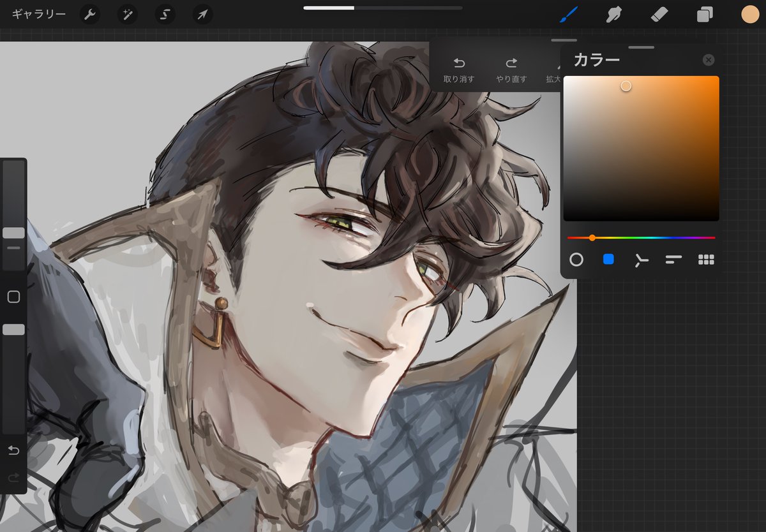Tap the active color circle in top bar
The height and width of the screenshot is (532, 766).
click(x=750, y=14)
